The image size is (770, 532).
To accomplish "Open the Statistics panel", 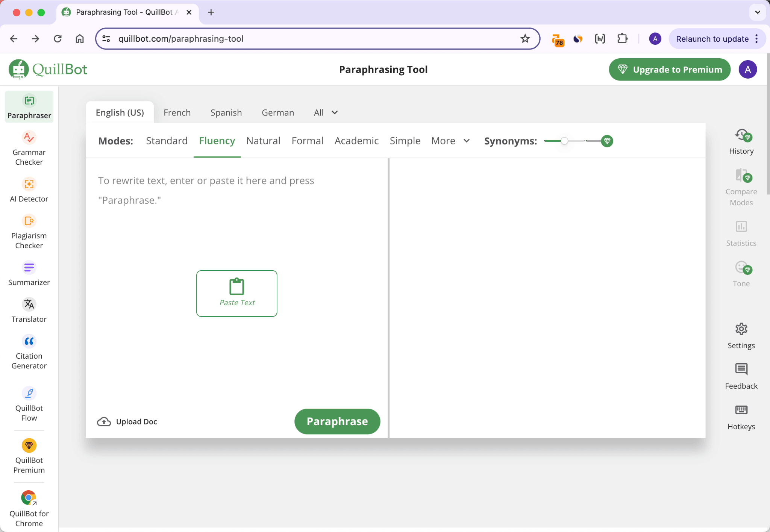I will point(741,233).
